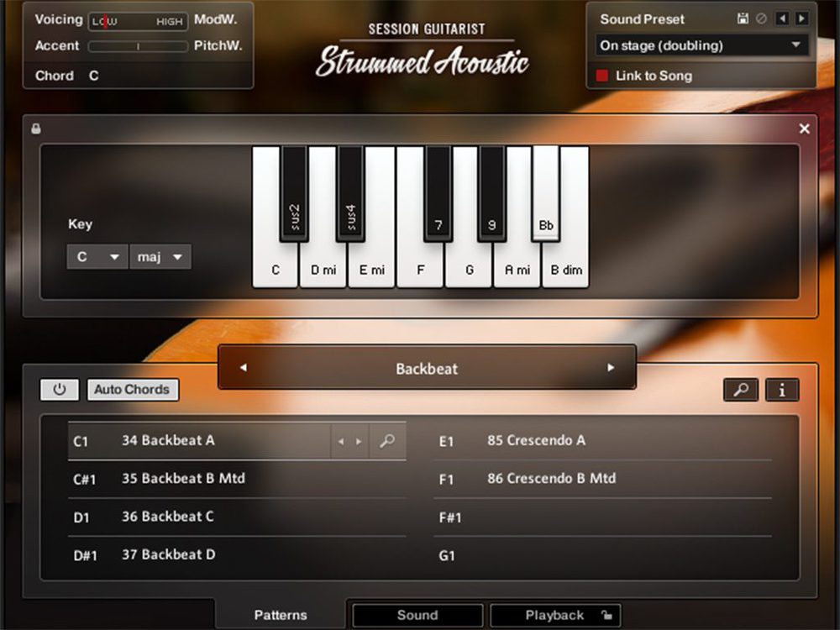Select pattern 86 Crescendo B Mtd
Screen dimensions: 840x630
602,479
